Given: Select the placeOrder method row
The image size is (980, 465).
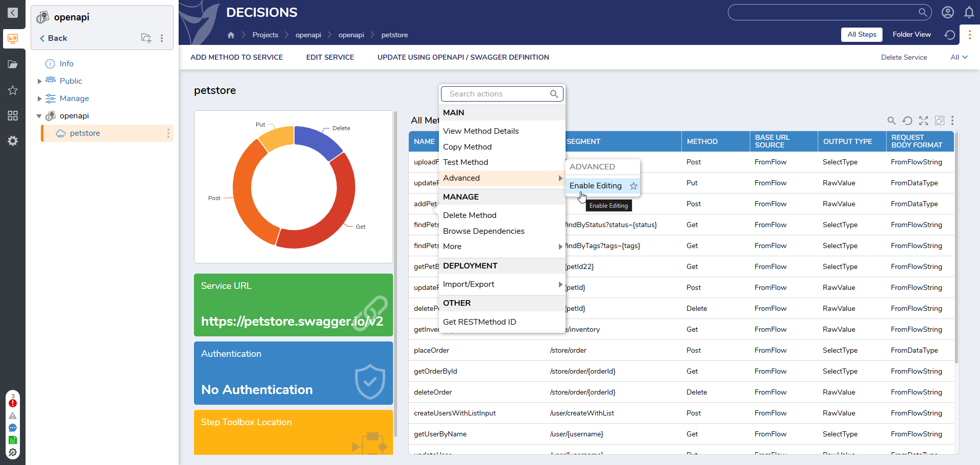Looking at the screenshot, I should click(x=681, y=350).
